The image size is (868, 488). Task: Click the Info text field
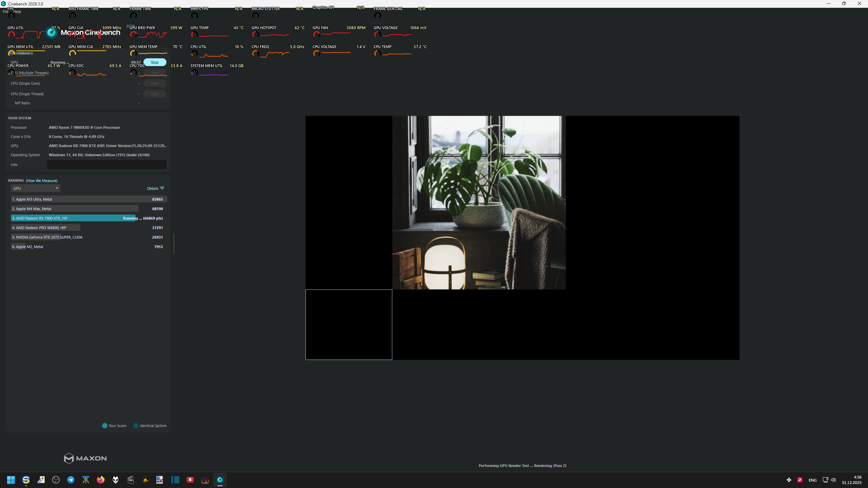tap(106, 165)
